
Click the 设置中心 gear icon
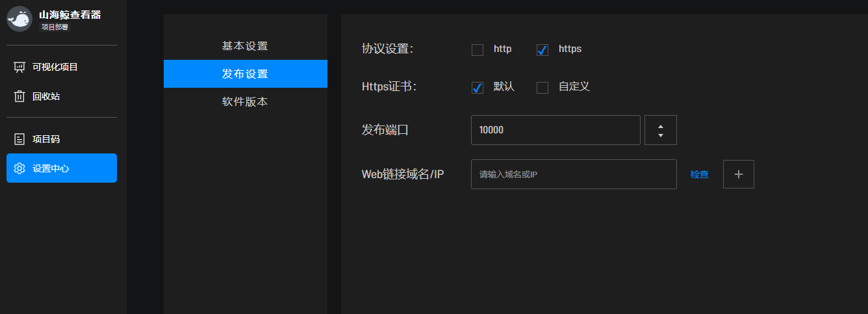[x=19, y=168]
